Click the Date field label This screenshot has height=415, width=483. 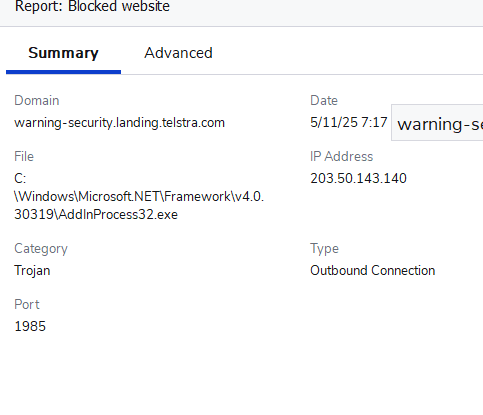tap(324, 100)
